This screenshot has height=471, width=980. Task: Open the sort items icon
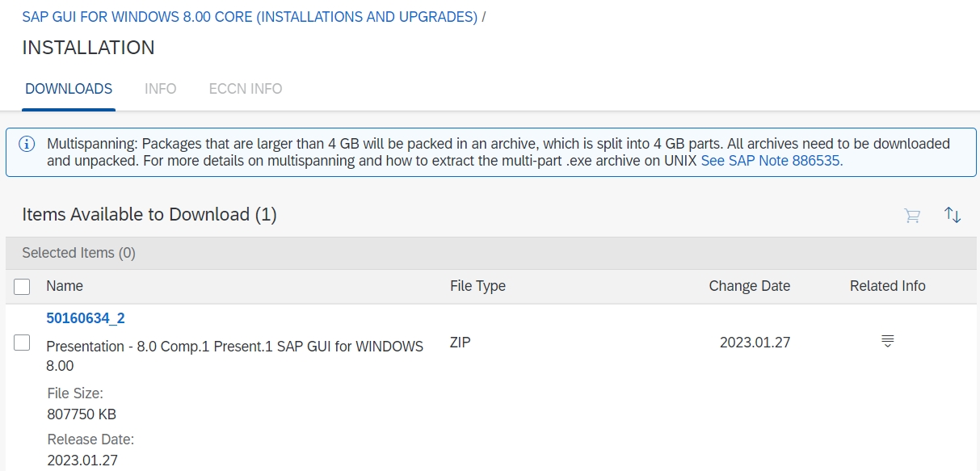953,216
